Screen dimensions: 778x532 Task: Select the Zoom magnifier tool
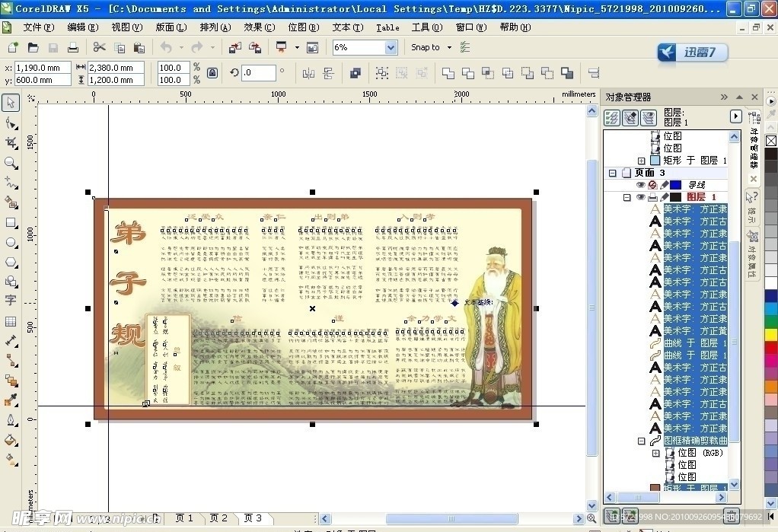(11, 163)
